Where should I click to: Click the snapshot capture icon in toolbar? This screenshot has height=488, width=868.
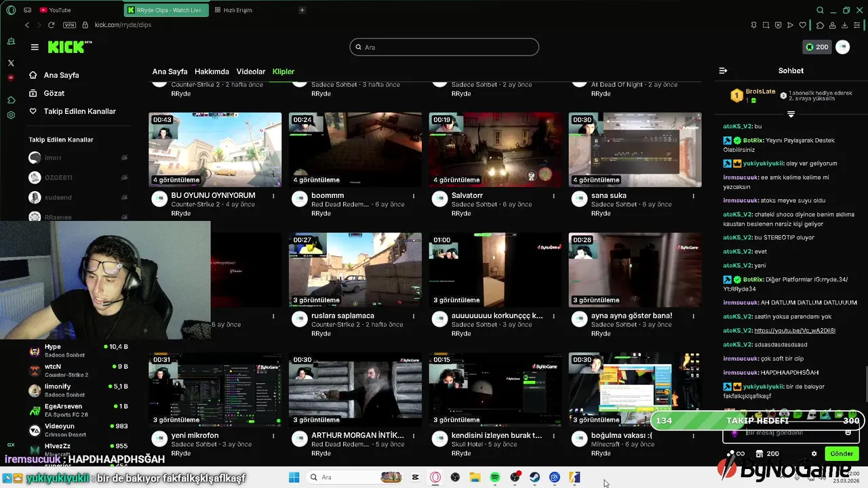point(766,25)
